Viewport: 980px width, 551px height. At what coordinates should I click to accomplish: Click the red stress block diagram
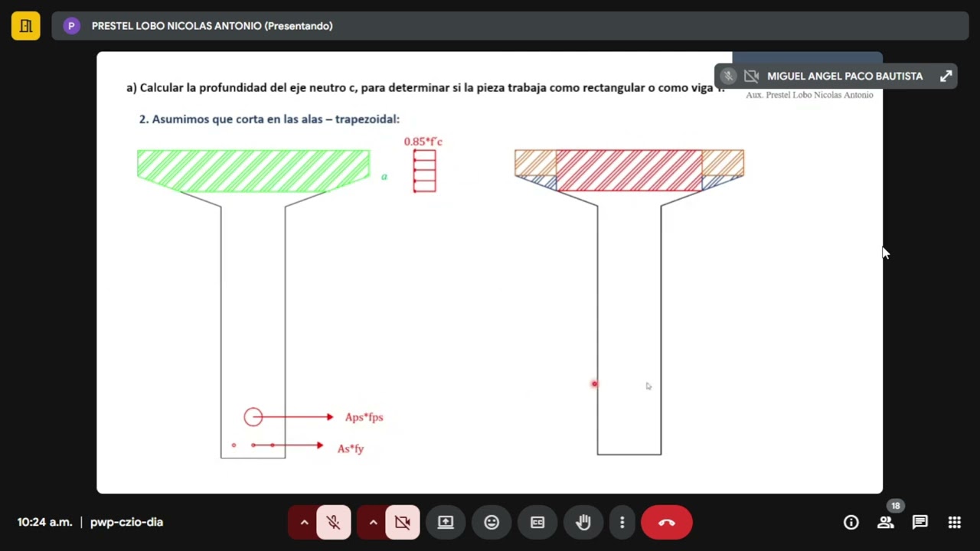(424, 171)
